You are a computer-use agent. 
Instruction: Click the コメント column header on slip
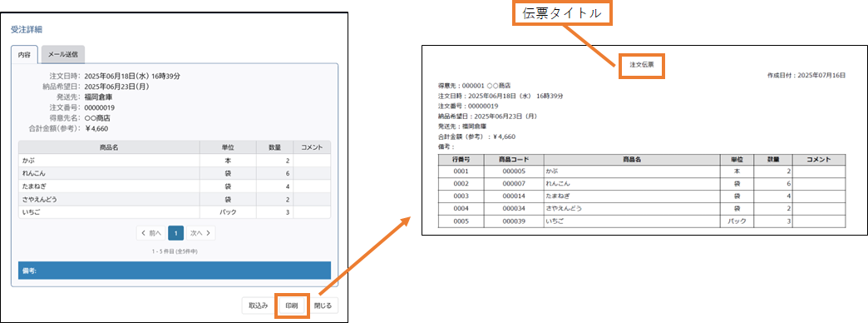(819, 160)
